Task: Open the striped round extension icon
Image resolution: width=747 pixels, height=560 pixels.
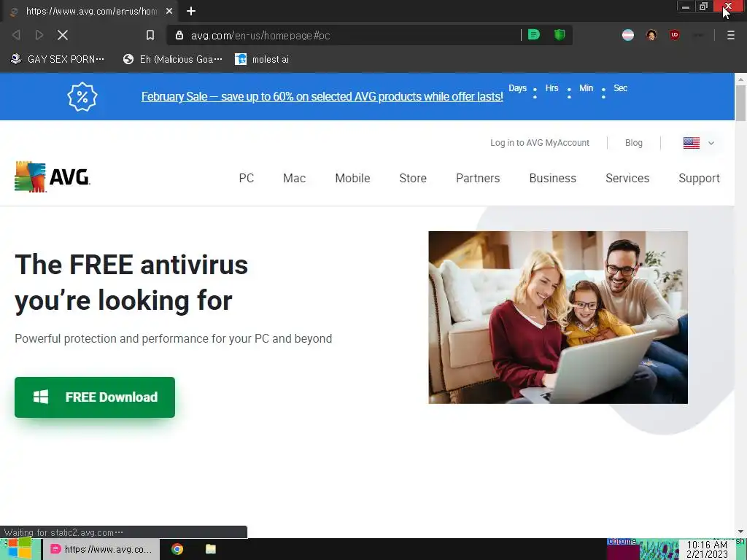Action: pos(628,35)
